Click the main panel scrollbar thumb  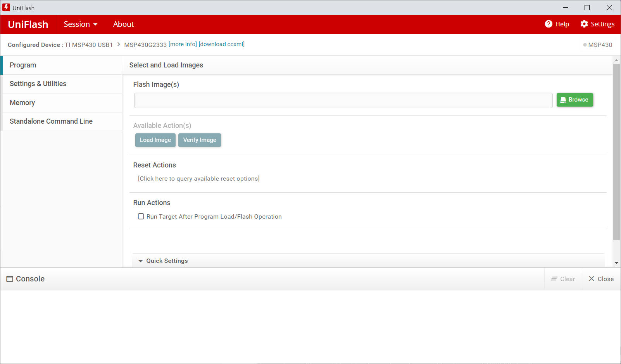click(x=616, y=152)
